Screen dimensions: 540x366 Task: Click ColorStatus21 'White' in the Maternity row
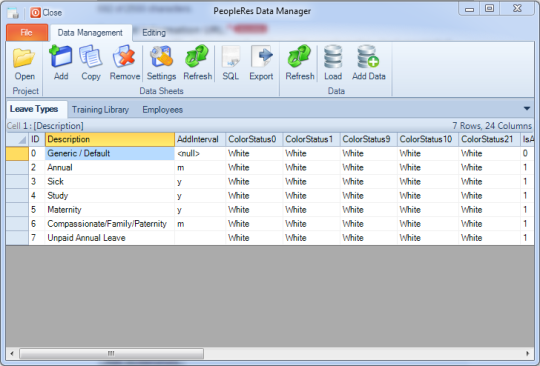[x=489, y=210]
